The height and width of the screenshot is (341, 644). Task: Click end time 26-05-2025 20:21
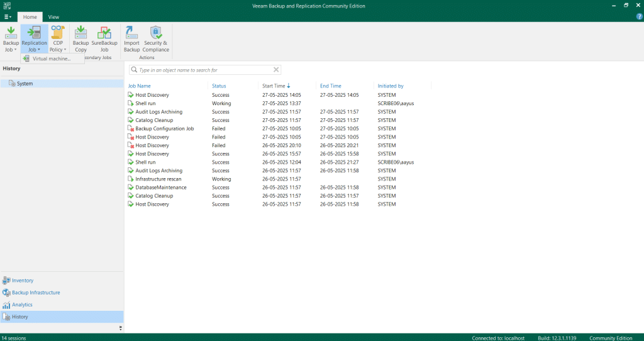339,145
